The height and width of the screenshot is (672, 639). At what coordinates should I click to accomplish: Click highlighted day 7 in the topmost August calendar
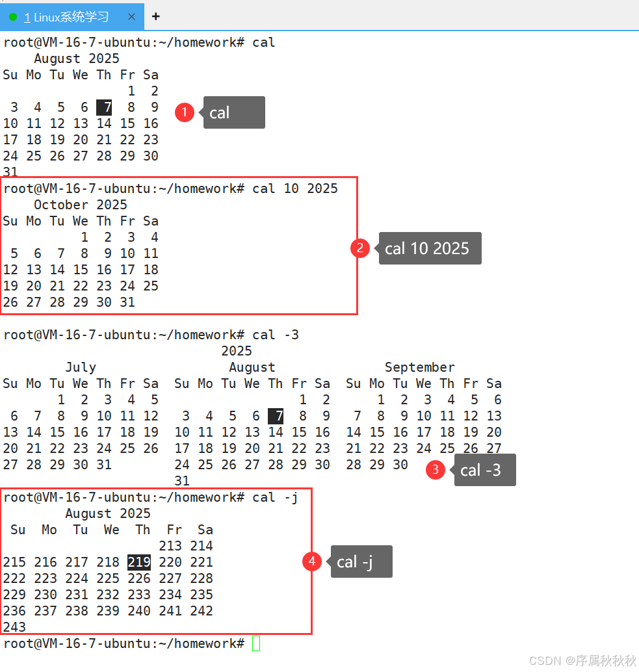point(104,107)
